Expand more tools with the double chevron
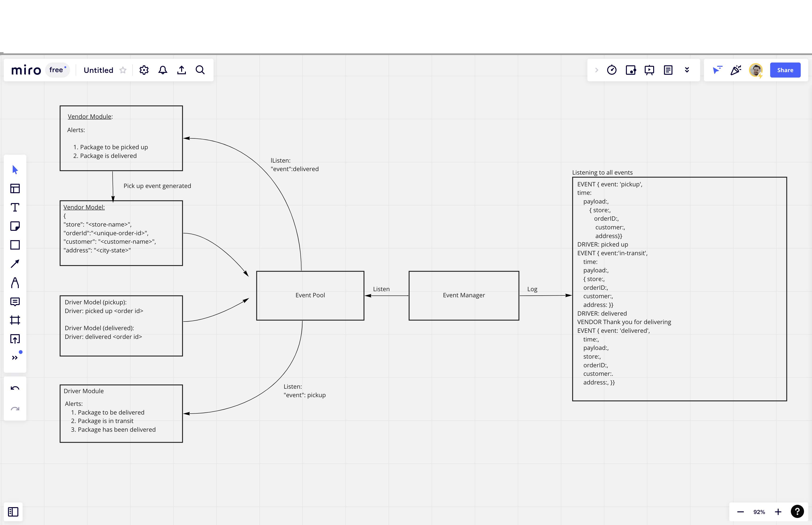The image size is (812, 525). point(15,357)
